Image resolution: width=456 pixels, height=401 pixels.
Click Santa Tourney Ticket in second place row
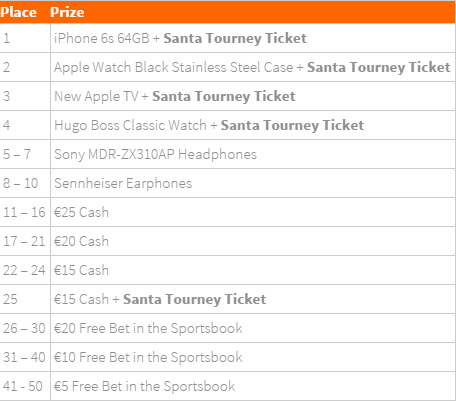point(379,67)
